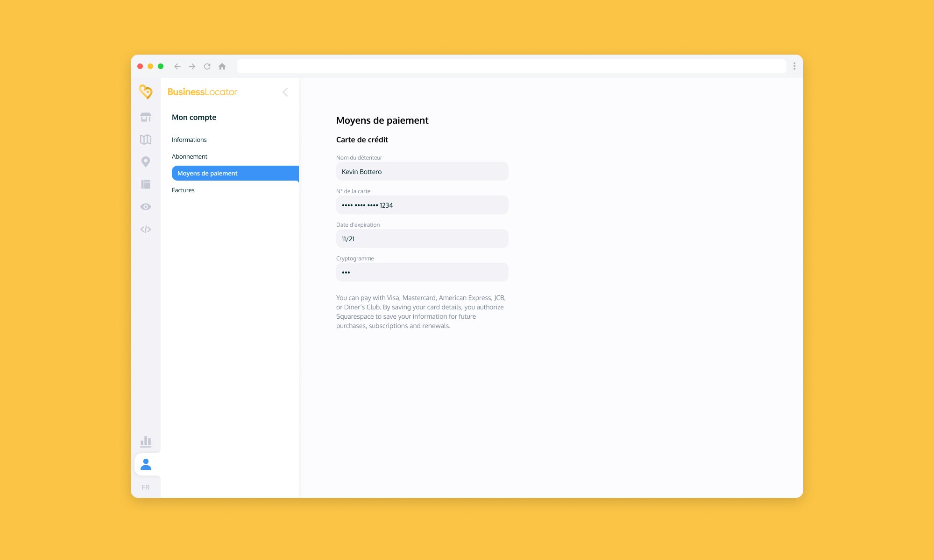The image size is (934, 560).
Task: Click the Mon compte heading
Action: [x=194, y=117]
